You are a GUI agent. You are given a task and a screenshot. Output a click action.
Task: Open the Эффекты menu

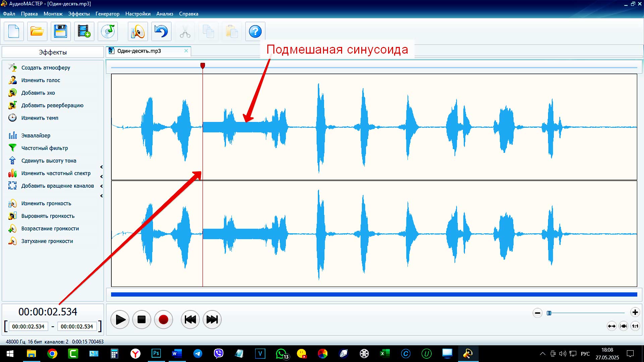pos(79,14)
